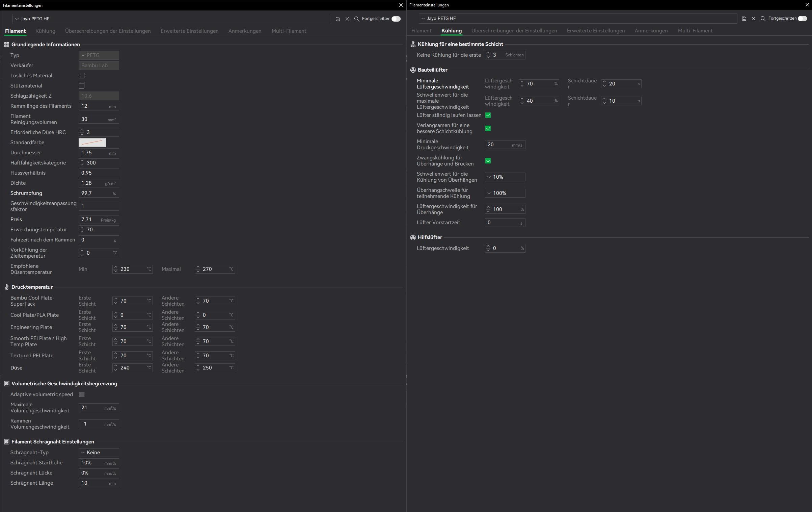Switch to Erweiterte Einstellungen tab in left window
This screenshot has height=512, width=812.
[x=189, y=31]
